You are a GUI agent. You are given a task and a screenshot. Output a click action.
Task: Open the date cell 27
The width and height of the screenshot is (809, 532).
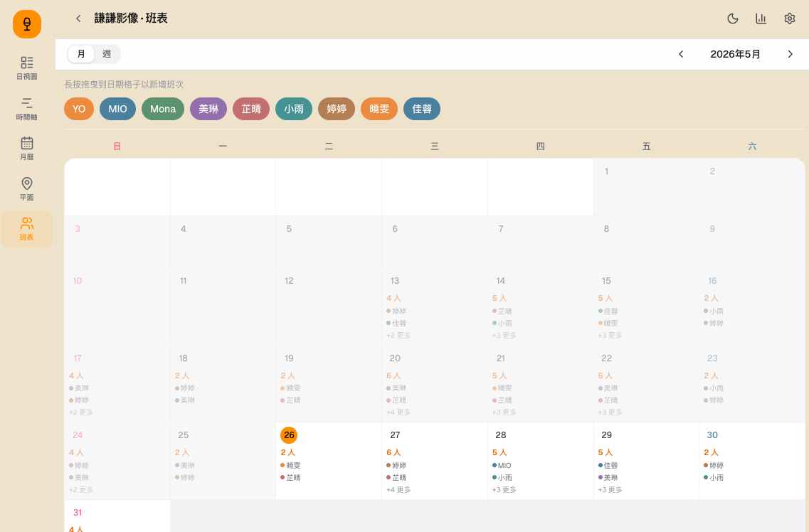point(435,461)
